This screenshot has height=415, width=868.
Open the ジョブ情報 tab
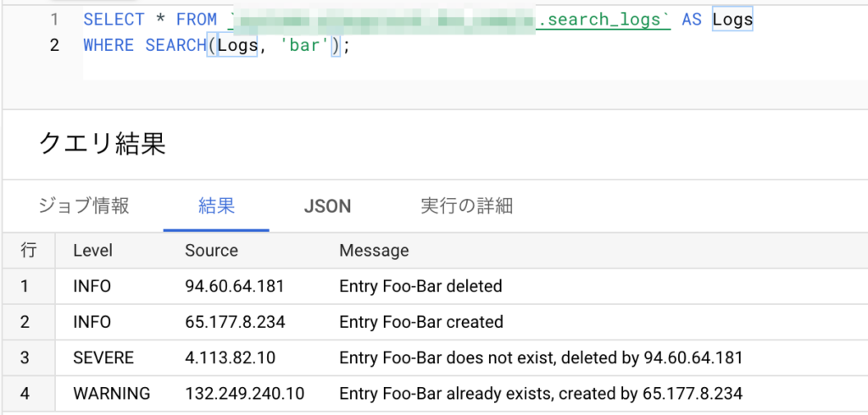pos(84,206)
